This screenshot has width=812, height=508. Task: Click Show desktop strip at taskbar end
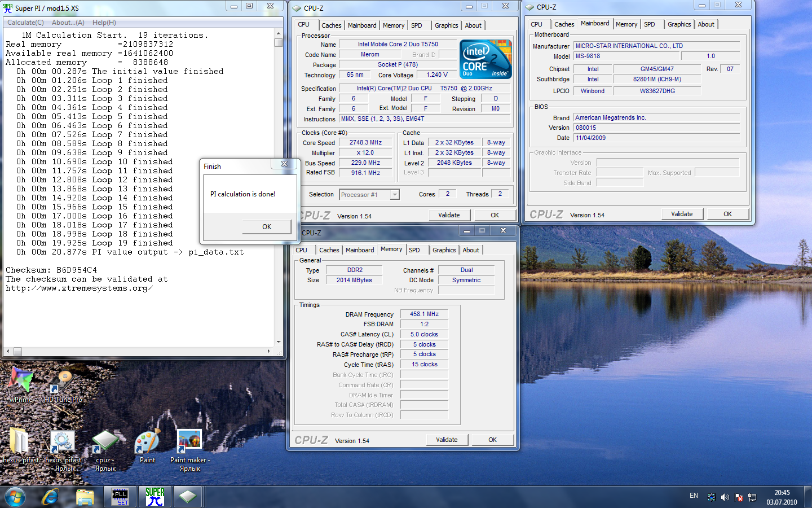pyautogui.click(x=808, y=497)
